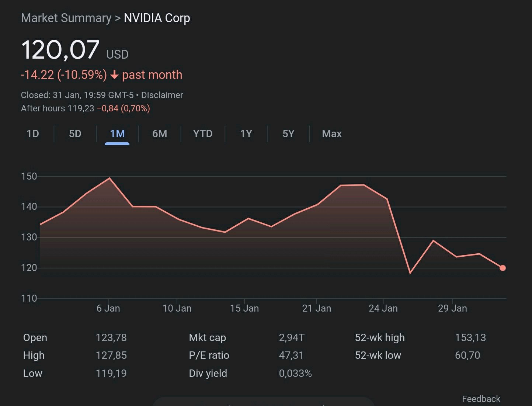The height and width of the screenshot is (406, 532).
Task: Open the Market Summary breadcrumb link
Action: pyautogui.click(x=66, y=18)
